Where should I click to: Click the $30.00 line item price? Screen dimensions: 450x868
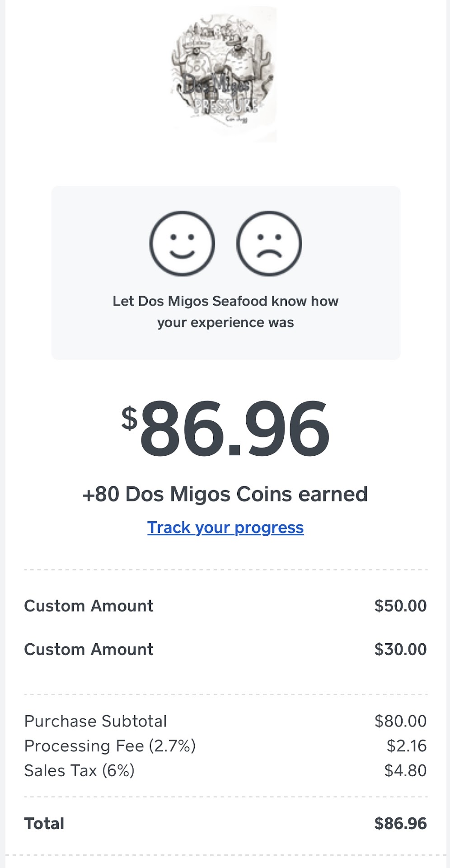pos(400,649)
